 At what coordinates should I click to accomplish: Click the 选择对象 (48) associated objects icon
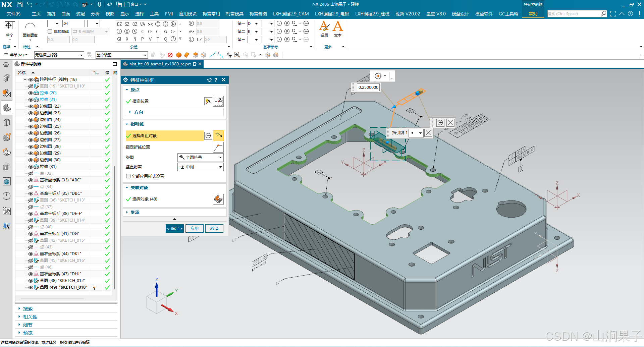tap(218, 199)
